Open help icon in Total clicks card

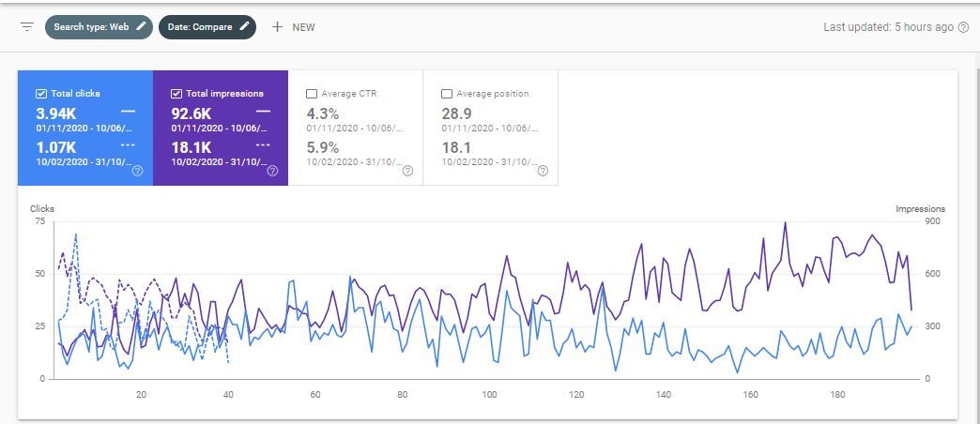coord(137,171)
